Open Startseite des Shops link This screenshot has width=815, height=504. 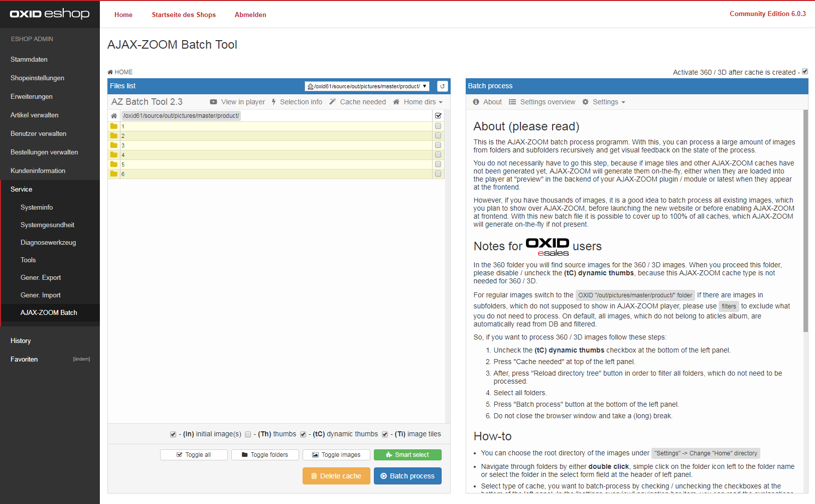[184, 15]
